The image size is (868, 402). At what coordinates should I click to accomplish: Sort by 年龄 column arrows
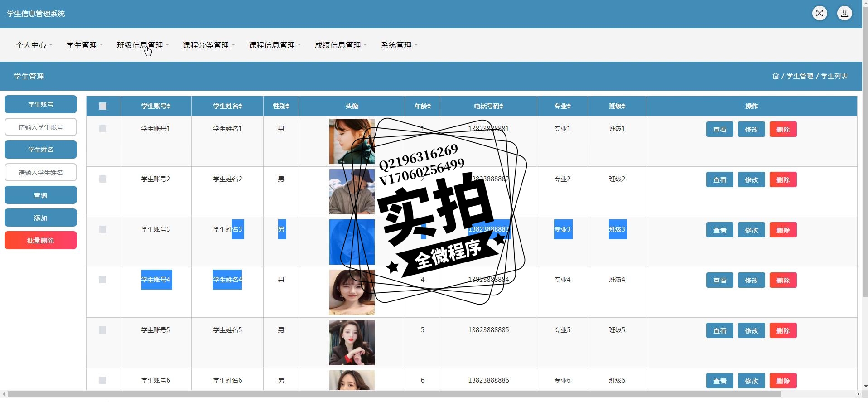click(429, 106)
